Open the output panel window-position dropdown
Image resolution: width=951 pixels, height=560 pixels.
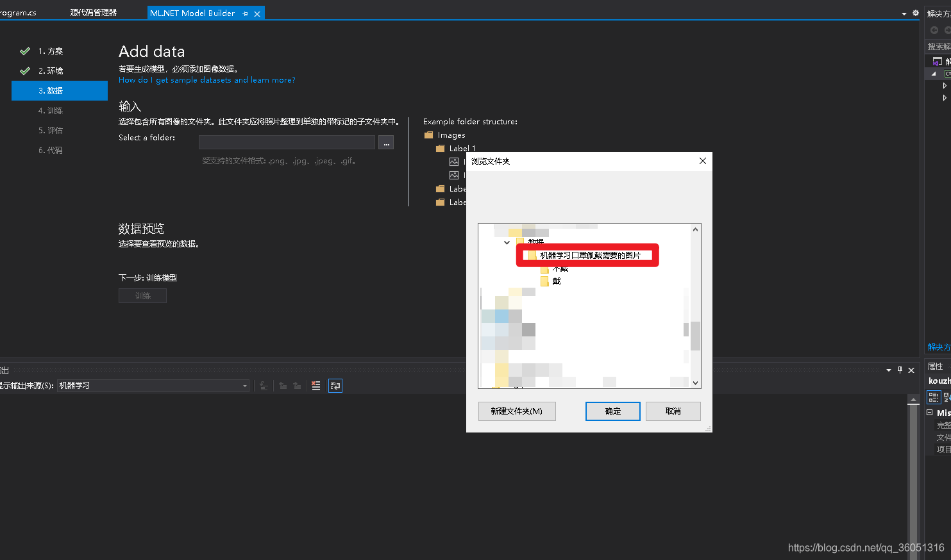[x=889, y=370]
